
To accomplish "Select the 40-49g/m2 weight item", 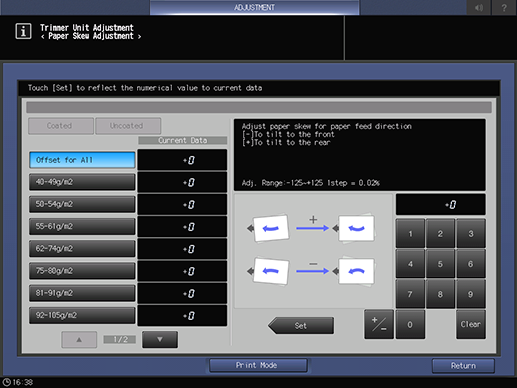I will [x=82, y=182].
